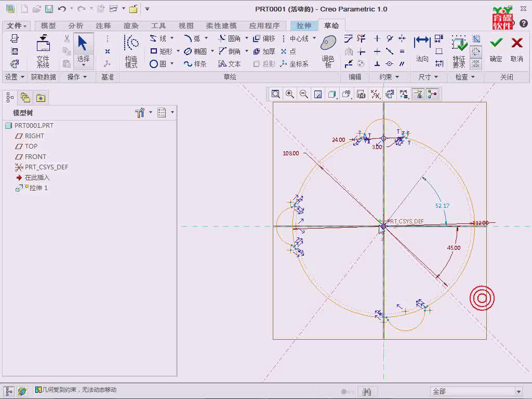The width and height of the screenshot is (532, 399).
Task: Switch to the 柔性建模 ribbon tab
Action: pos(221,26)
